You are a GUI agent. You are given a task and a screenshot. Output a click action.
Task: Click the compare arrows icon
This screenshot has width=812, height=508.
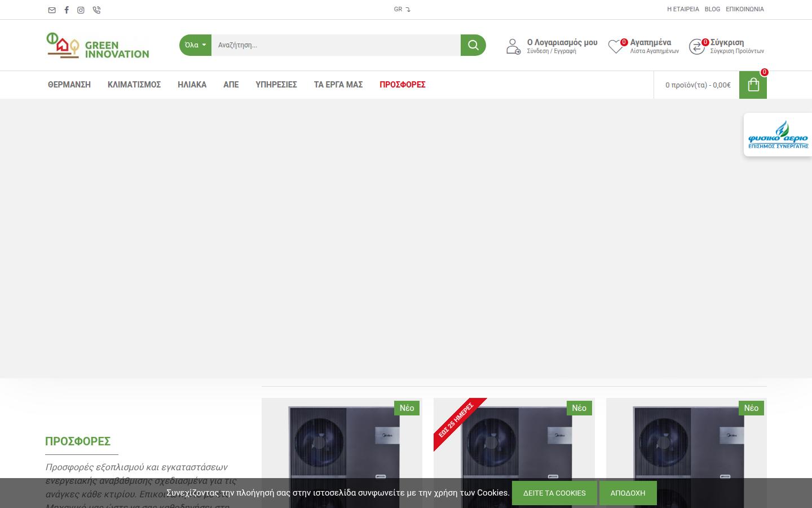(x=697, y=46)
